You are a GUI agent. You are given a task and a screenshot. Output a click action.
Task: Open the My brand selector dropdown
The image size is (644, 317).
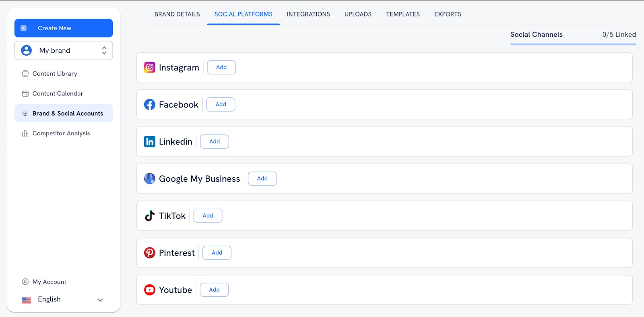pyautogui.click(x=64, y=50)
